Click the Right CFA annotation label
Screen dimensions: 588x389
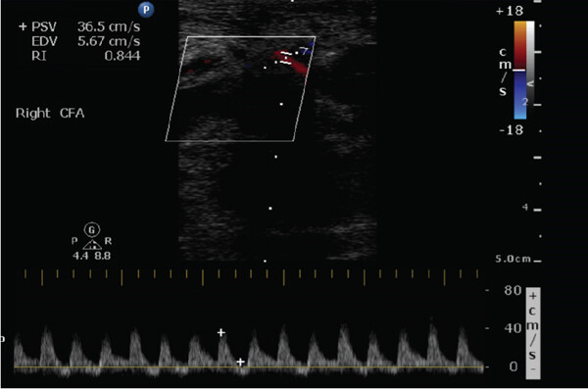coord(50,114)
